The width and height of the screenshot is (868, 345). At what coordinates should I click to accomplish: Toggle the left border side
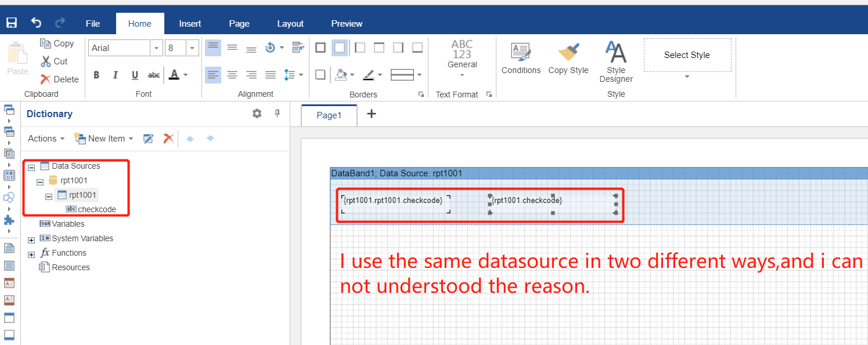coord(360,48)
